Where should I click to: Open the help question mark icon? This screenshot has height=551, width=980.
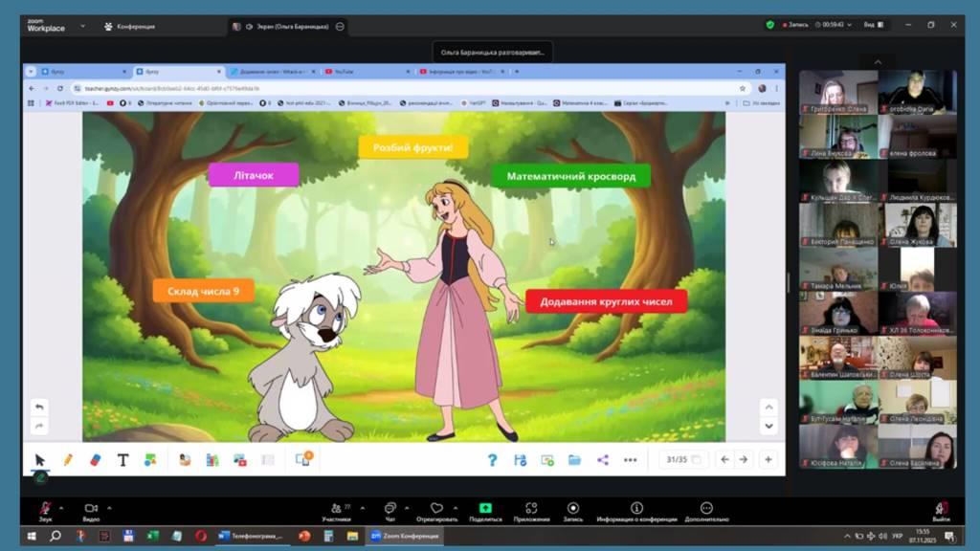492,460
